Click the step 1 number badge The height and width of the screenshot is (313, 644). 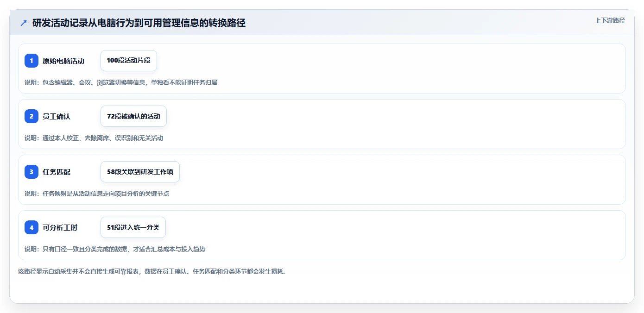(x=32, y=61)
